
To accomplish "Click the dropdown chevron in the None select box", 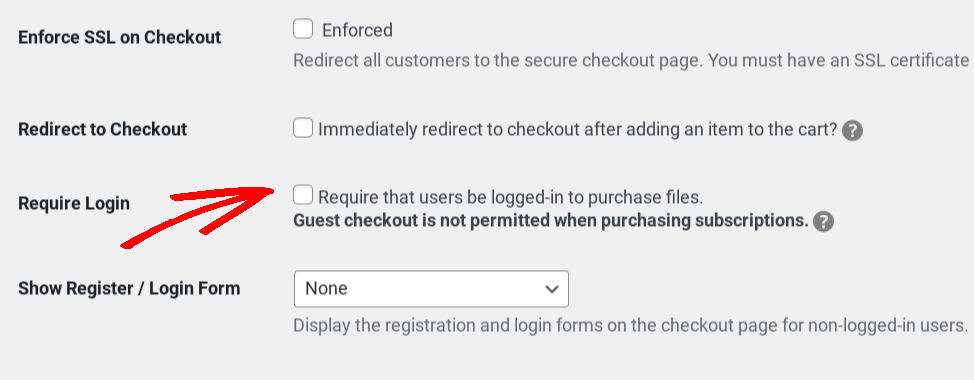I will (x=551, y=289).
